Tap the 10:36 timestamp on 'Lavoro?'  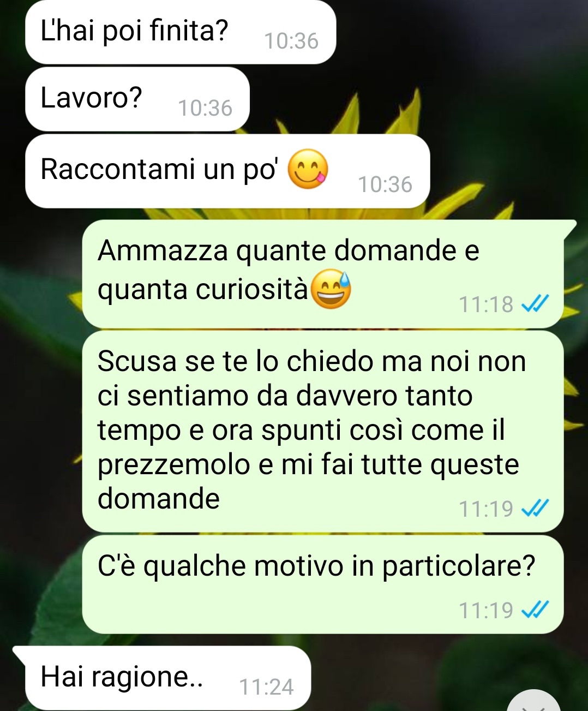point(205,108)
